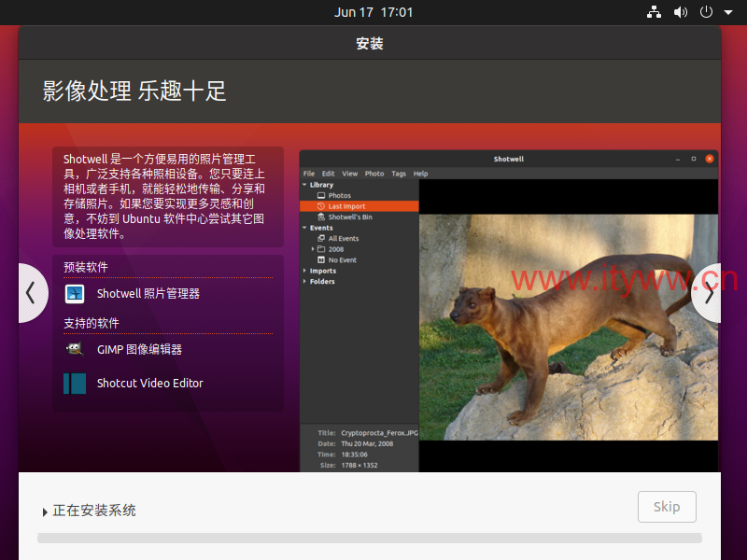
Task: Click the power icon in top bar
Action: (x=706, y=12)
